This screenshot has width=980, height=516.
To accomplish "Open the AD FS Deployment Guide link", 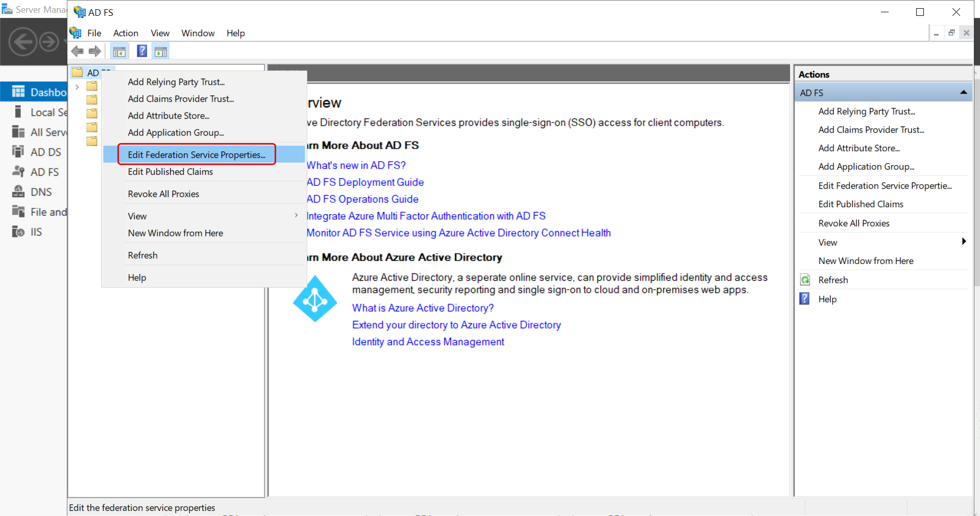I will [365, 182].
